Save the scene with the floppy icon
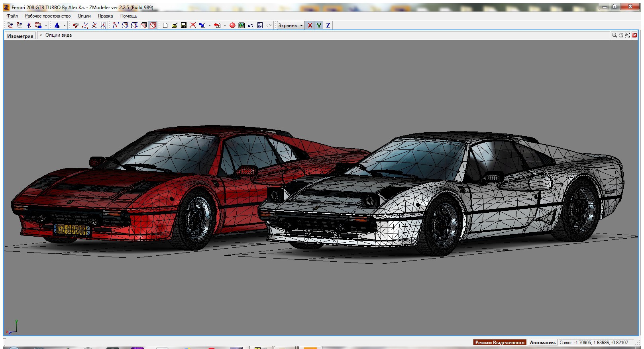Viewport: 644px width, 349px height. tap(184, 25)
